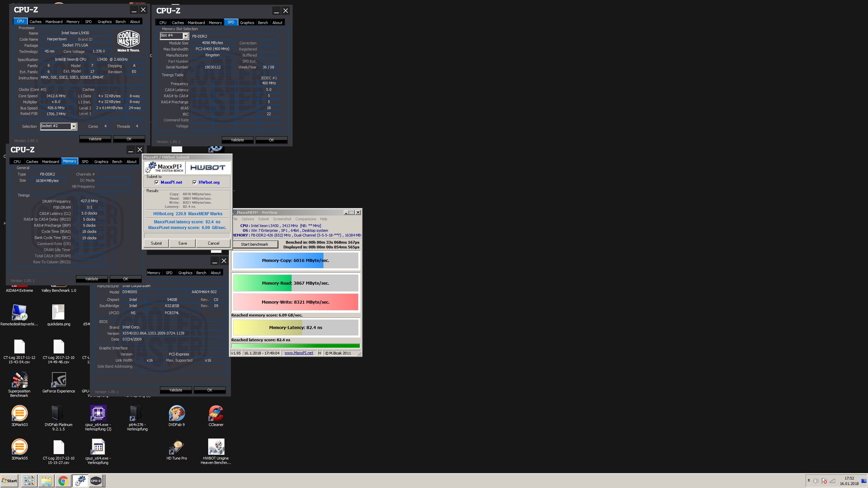Open Bench tab in CPU-Z Mainboard window
Screen dimensions: 868x488
click(x=201, y=273)
